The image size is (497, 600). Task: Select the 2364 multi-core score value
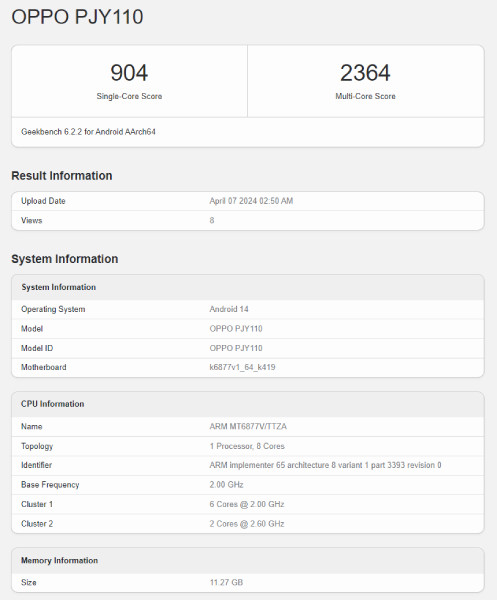(365, 73)
